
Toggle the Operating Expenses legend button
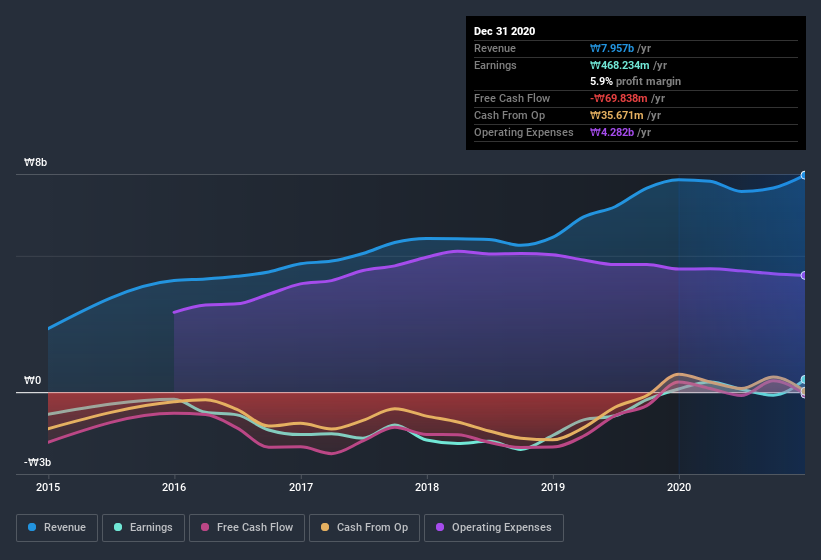click(494, 528)
